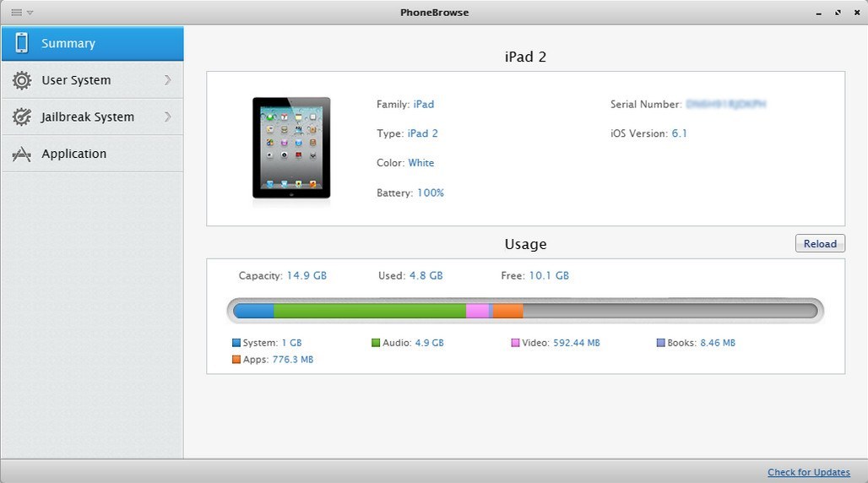The width and height of the screenshot is (868, 483).
Task: Open the Summary section
Action: [x=92, y=43]
